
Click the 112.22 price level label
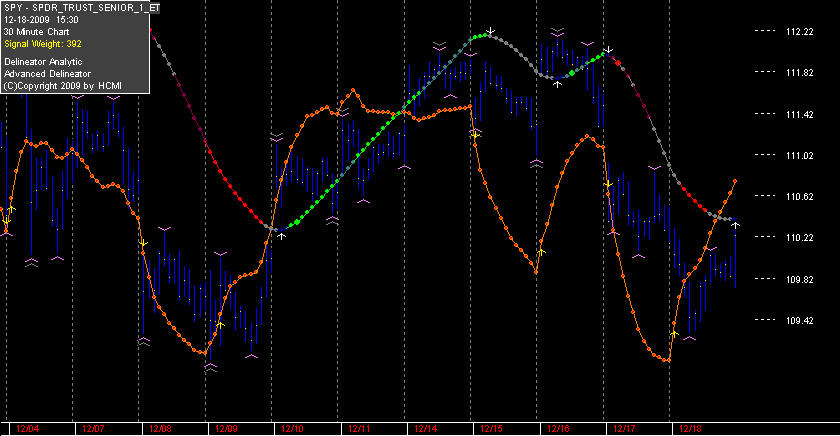point(799,32)
